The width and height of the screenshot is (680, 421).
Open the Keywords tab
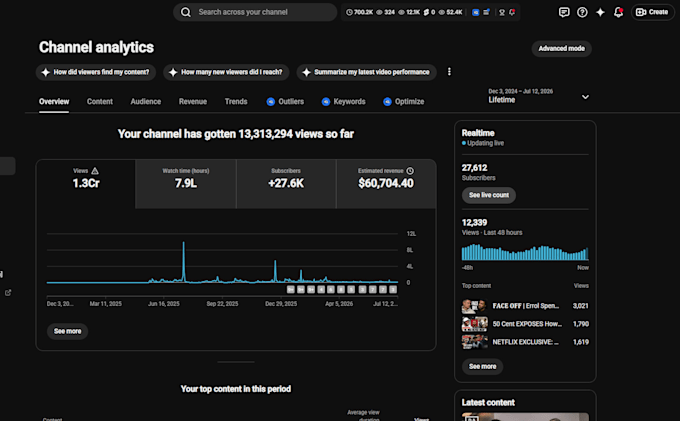[x=344, y=101]
